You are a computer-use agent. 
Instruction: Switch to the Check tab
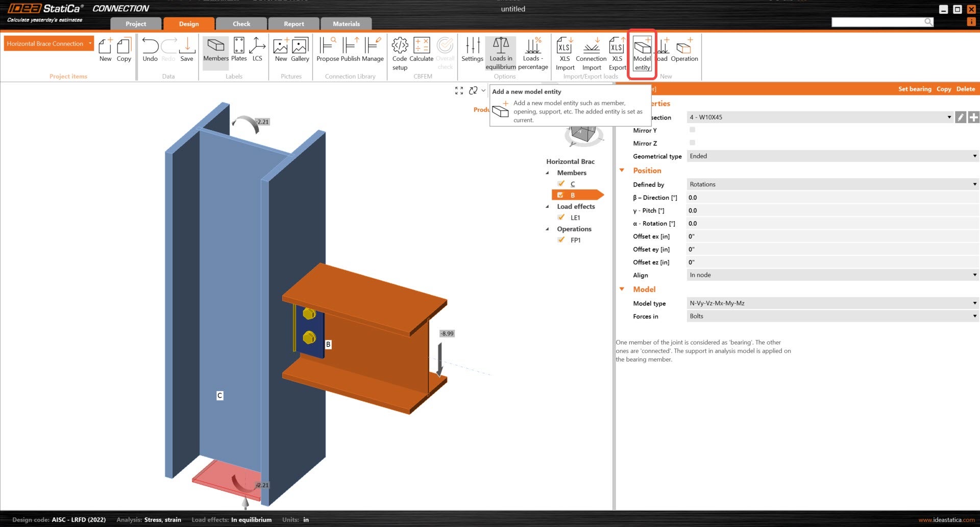tap(241, 24)
